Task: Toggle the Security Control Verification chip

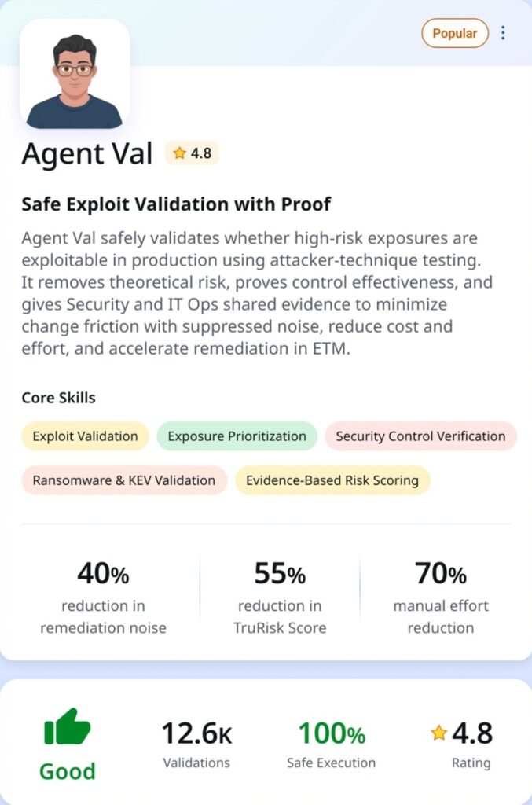Action: coord(420,436)
